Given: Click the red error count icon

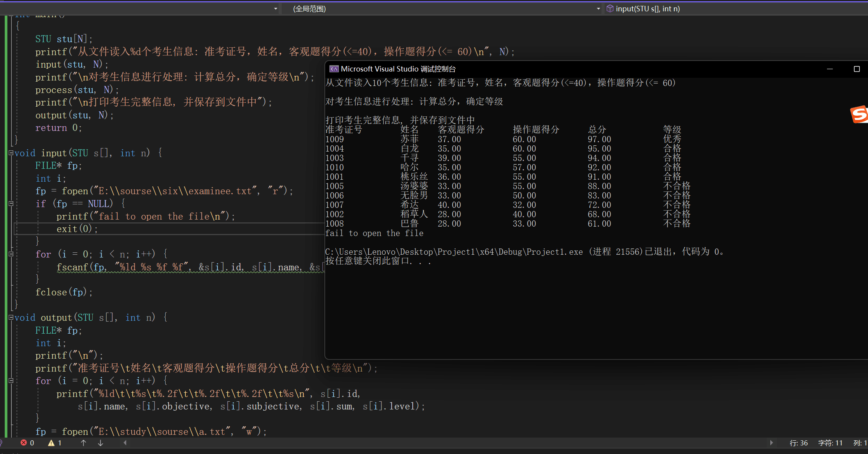Looking at the screenshot, I should [x=24, y=443].
